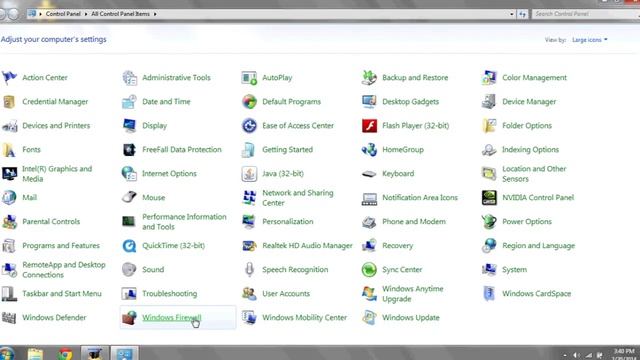This screenshot has width=640, height=360.
Task: Open the Power Options icon
Action: click(x=489, y=221)
